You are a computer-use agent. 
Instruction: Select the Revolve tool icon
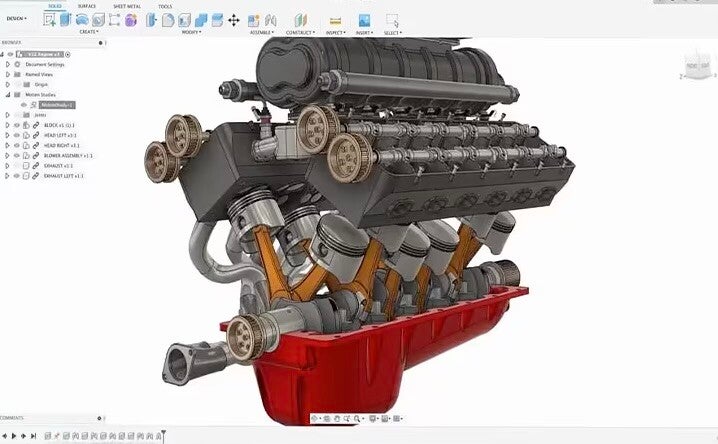pos(82,20)
